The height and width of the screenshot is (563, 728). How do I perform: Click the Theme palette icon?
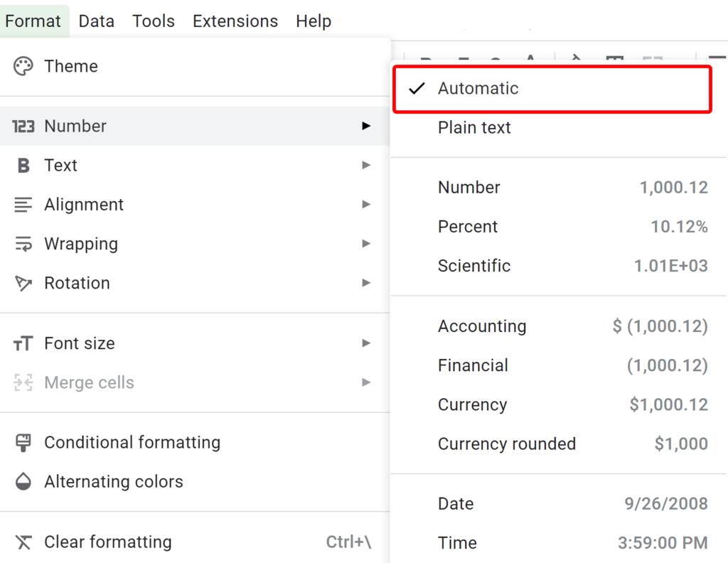click(x=23, y=65)
